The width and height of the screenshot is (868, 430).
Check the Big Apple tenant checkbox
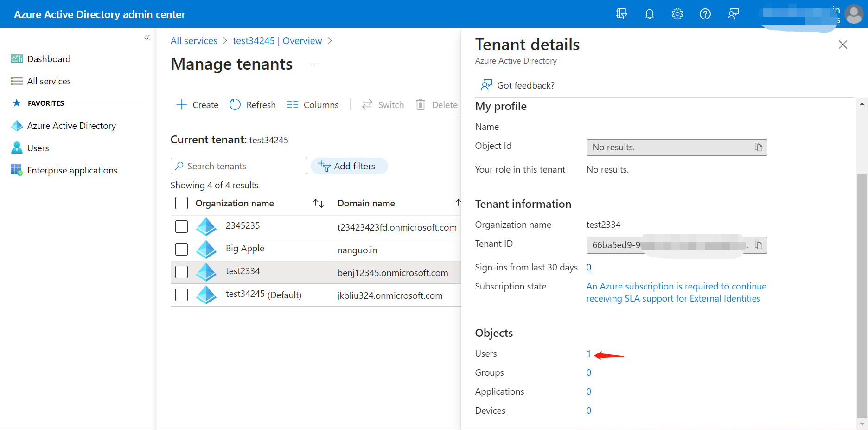tap(181, 249)
